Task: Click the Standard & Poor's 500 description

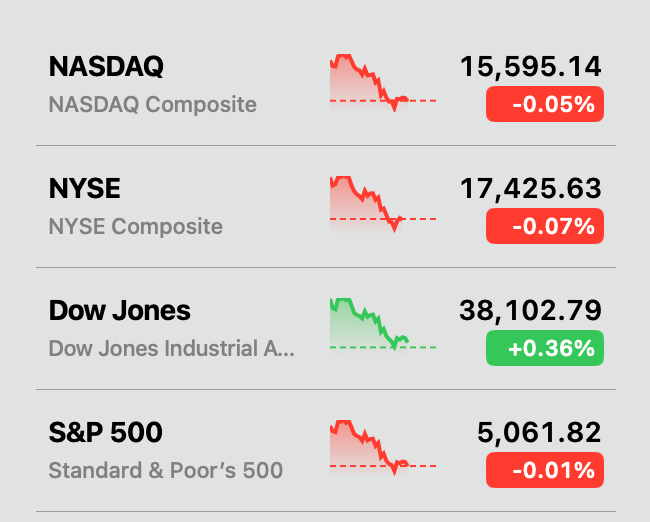Action: [165, 470]
